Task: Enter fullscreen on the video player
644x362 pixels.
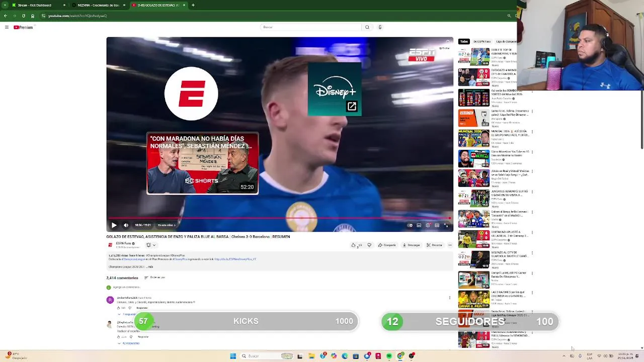Action: point(446,225)
